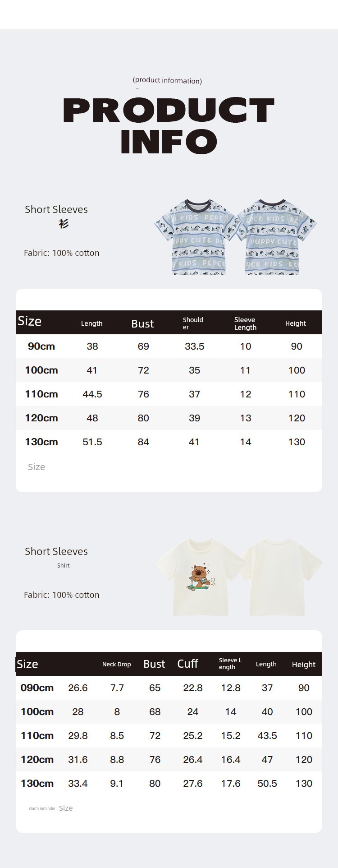Select the 120cm row in second table
The width and height of the screenshot is (338, 868).
pos(169,759)
